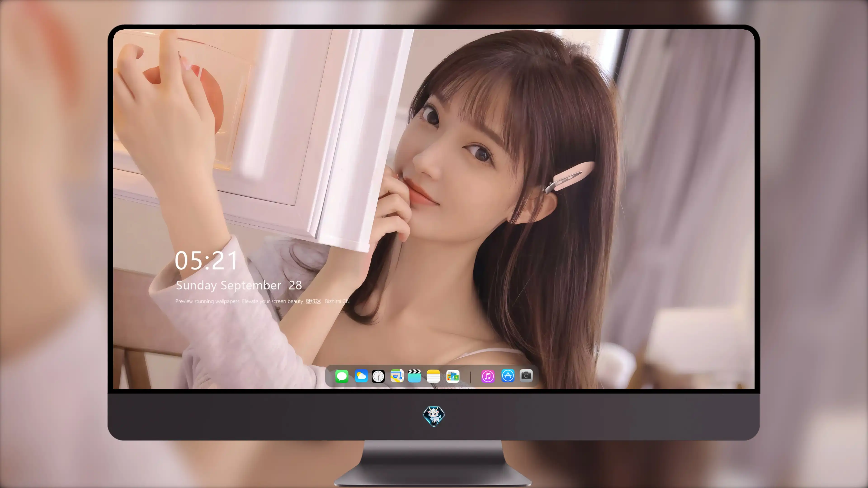Open the Camera app in the dock

point(526,375)
